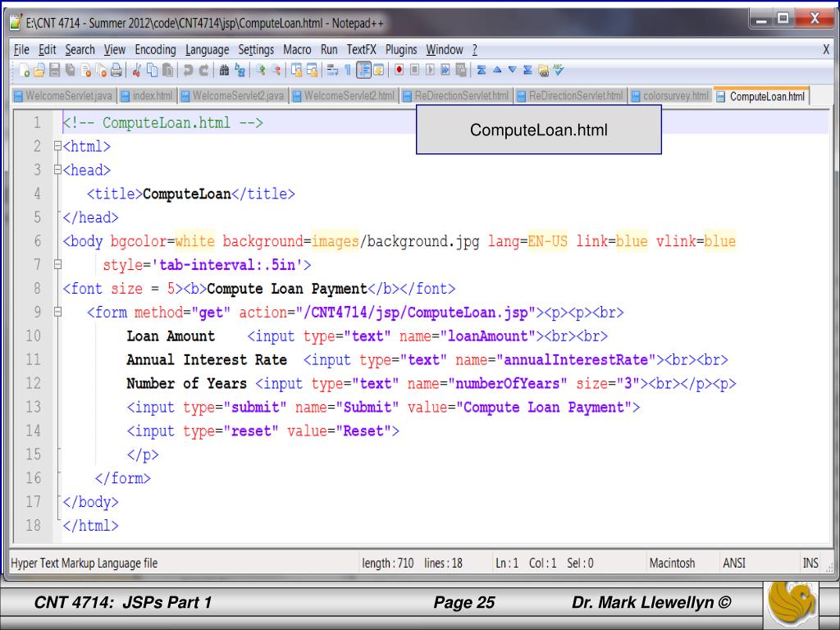This screenshot has height=630, width=840.
Task: Close the current document via toolbar Close icon
Action: pyautogui.click(x=85, y=71)
